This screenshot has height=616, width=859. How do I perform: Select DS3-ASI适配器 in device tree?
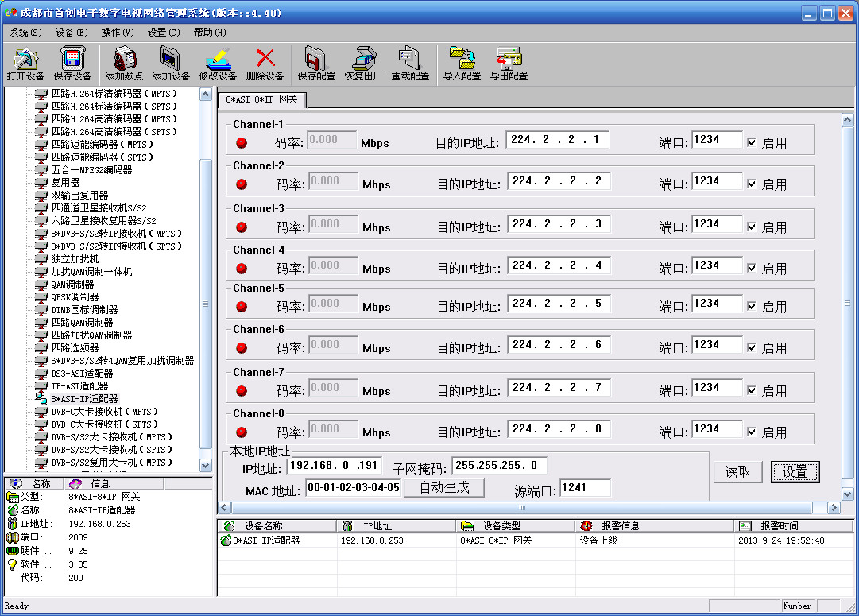(82, 374)
